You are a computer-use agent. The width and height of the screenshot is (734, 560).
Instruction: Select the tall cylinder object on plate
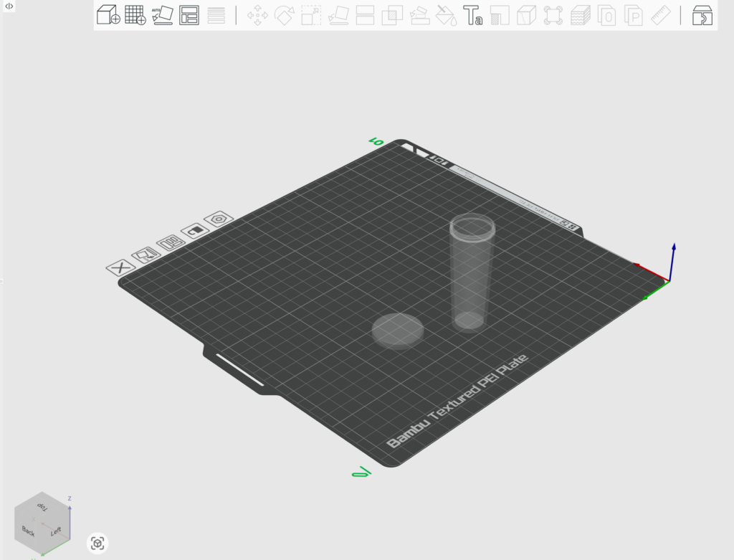[472, 273]
